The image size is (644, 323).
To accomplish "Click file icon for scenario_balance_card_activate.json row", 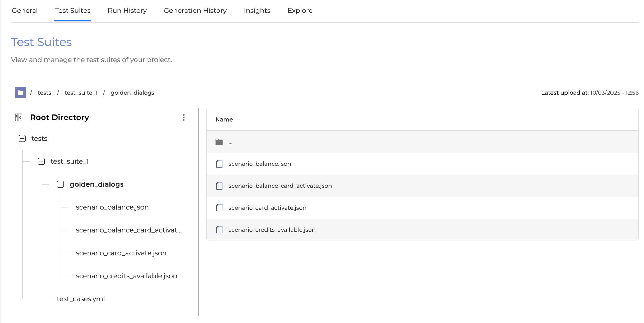I will (x=219, y=186).
